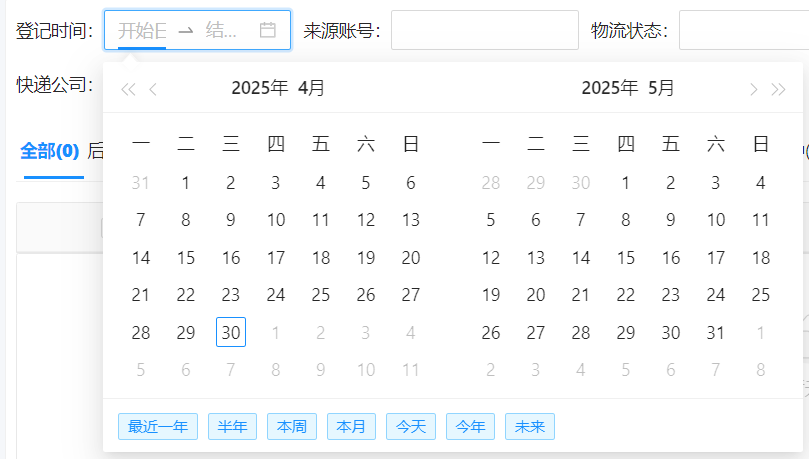This screenshot has height=459, width=809.
Task: Focus the 来源账号 input field
Action: point(484,30)
